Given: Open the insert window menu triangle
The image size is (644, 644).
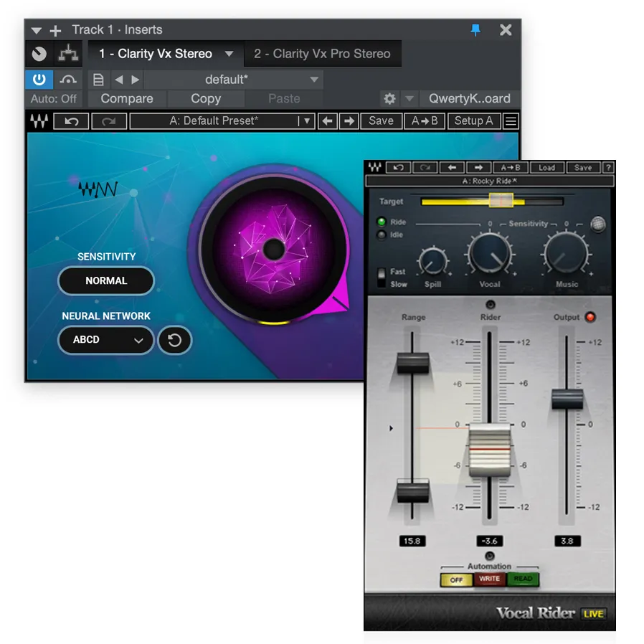Looking at the screenshot, I should pos(36,30).
